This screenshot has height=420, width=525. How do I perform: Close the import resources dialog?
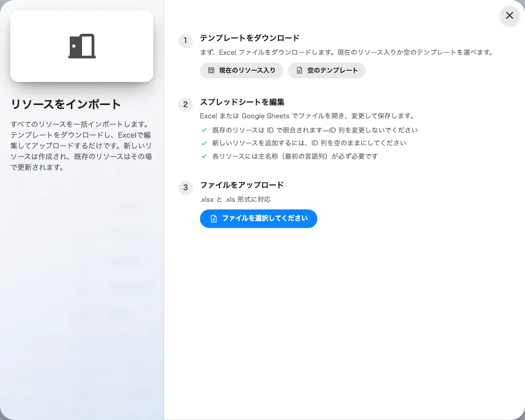pos(509,15)
